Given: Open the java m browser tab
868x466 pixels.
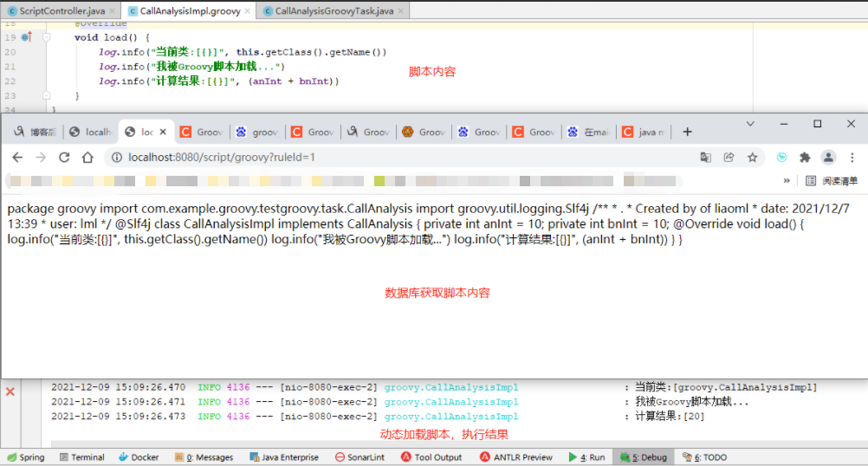Looking at the screenshot, I should pos(645,132).
